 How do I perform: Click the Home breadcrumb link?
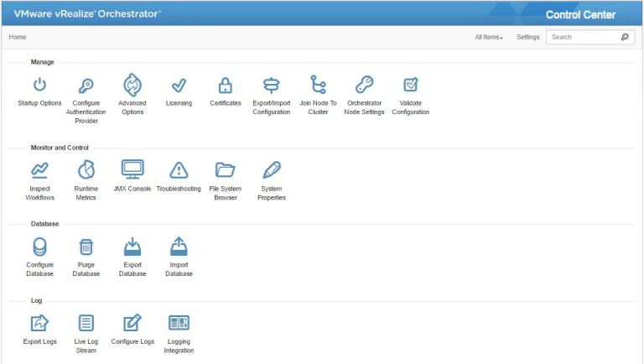click(x=18, y=38)
